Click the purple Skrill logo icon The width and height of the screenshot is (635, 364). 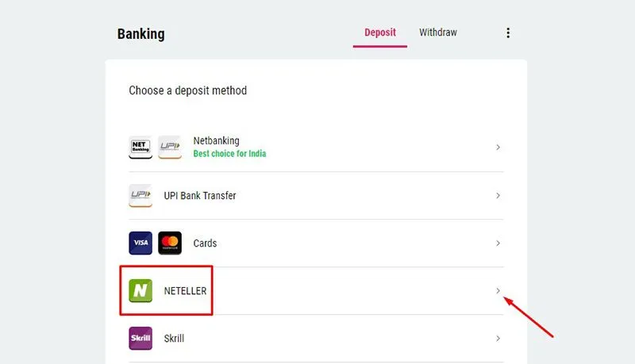tap(140, 338)
